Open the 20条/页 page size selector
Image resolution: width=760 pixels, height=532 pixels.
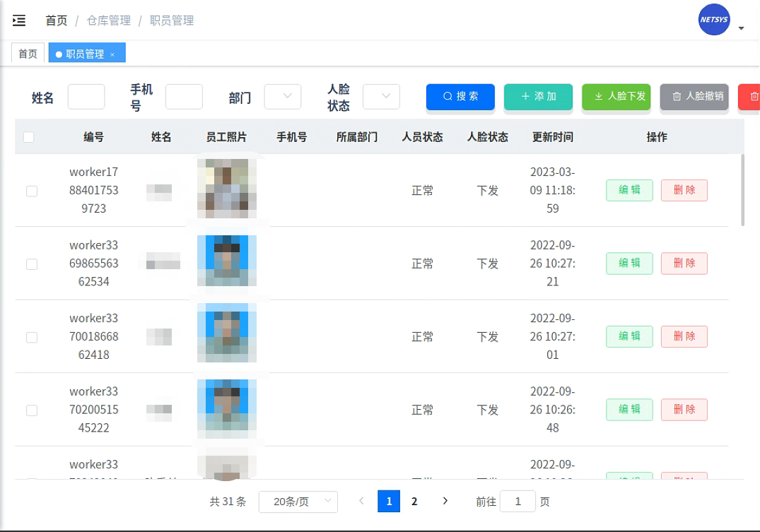tap(298, 502)
